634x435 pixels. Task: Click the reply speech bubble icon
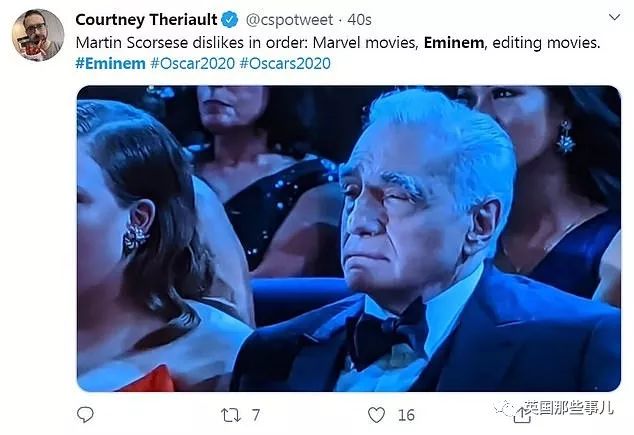point(86,414)
